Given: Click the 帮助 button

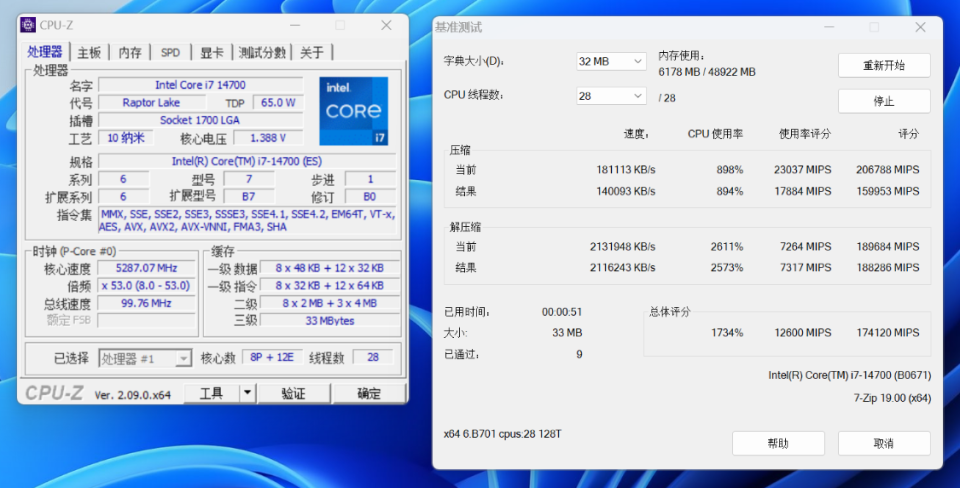Looking at the screenshot, I should point(778,443).
